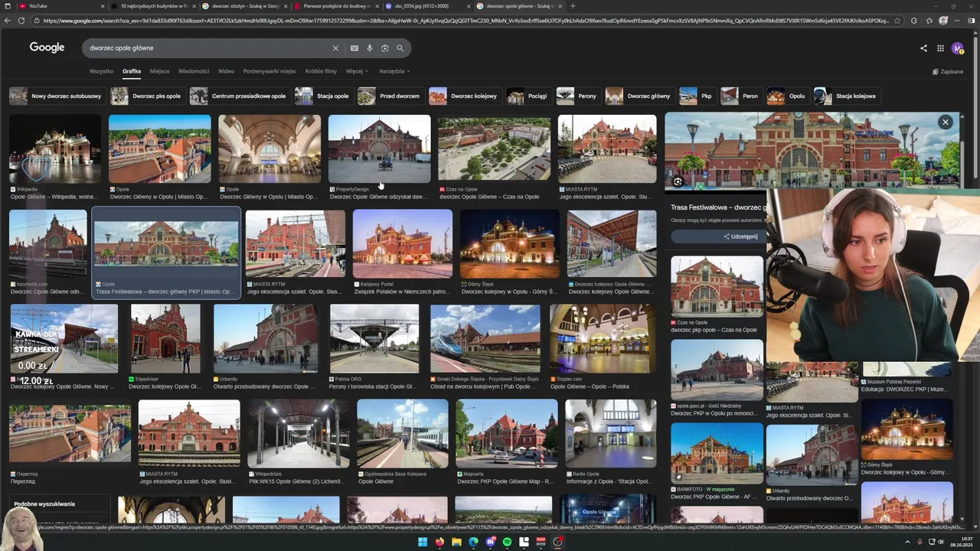Start voice search with microphone icon
980x551 pixels.
(369, 48)
